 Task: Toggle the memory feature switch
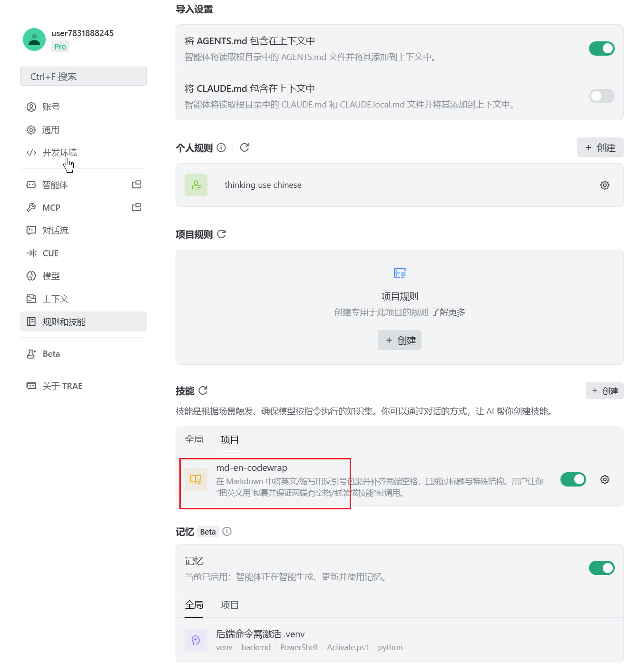tap(601, 568)
